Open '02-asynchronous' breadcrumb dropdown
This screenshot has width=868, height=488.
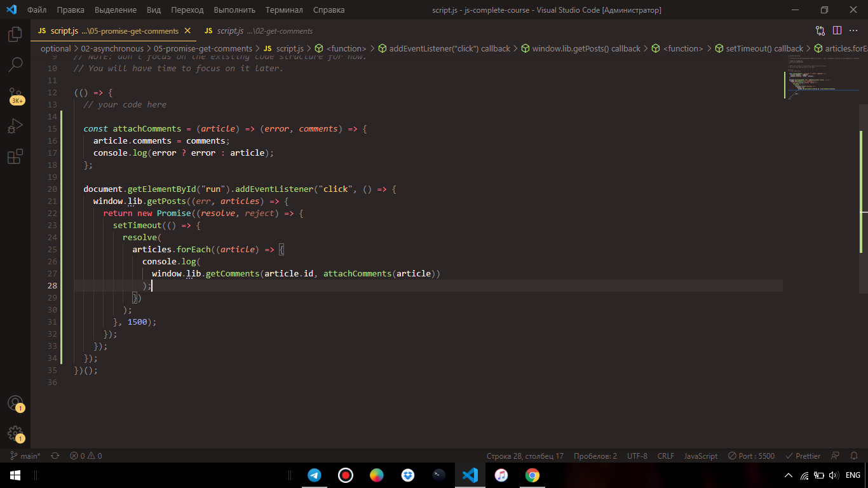(112, 48)
